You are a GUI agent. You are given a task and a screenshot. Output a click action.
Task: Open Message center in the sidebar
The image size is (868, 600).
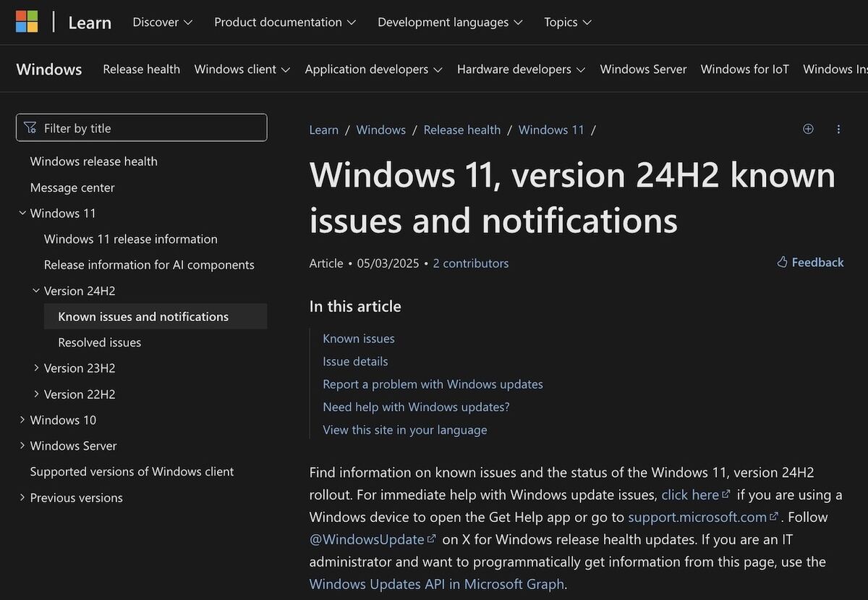[x=72, y=187]
